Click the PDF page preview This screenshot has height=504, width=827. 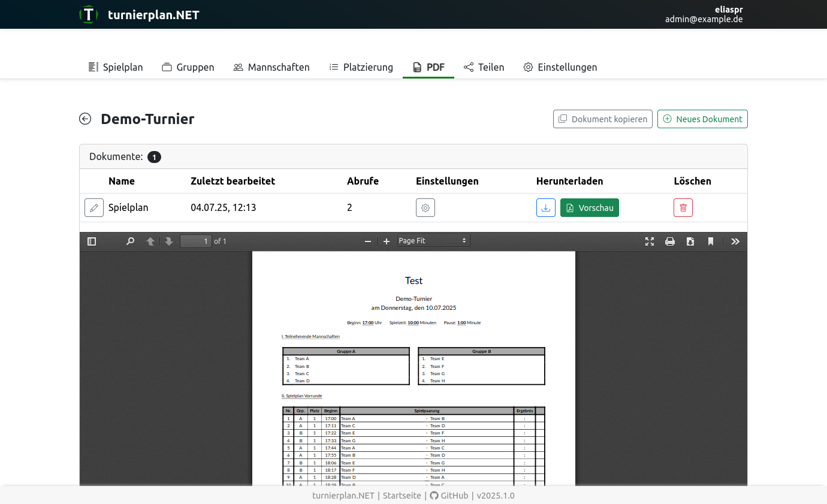(413, 369)
